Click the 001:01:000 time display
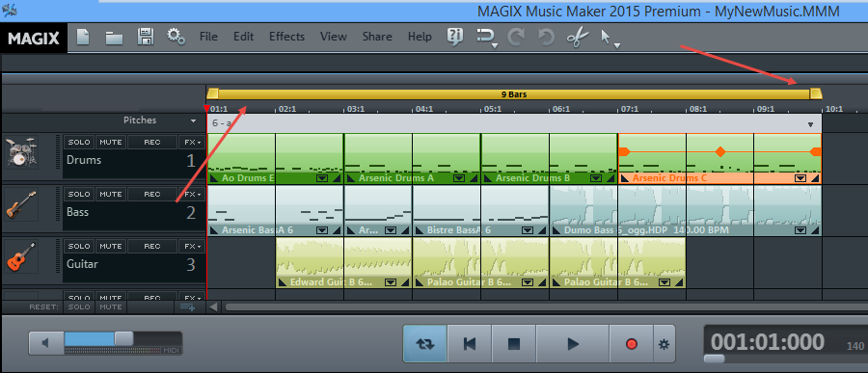Image resolution: width=868 pixels, height=373 pixels. 768,341
